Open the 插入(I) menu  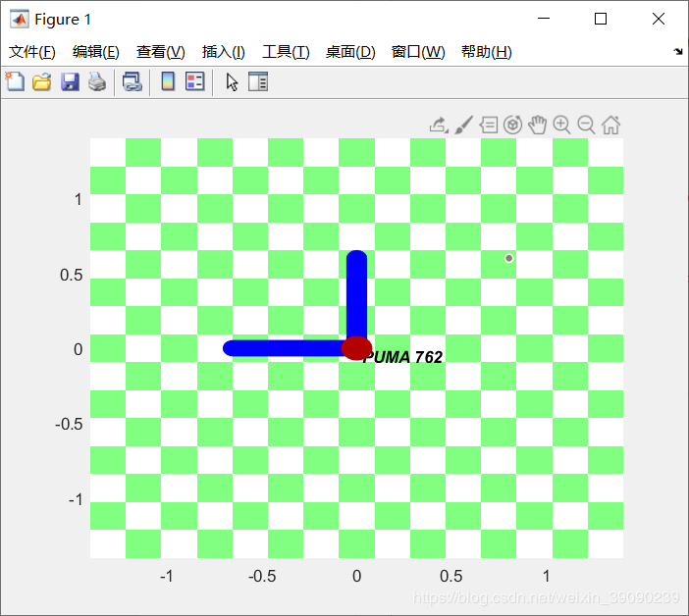tap(223, 52)
